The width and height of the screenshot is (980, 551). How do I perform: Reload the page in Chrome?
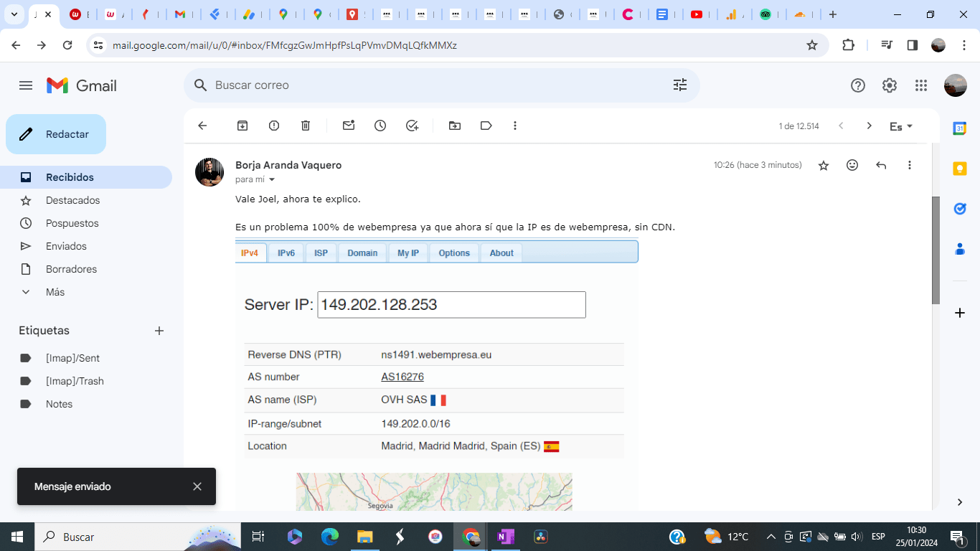tap(67, 45)
